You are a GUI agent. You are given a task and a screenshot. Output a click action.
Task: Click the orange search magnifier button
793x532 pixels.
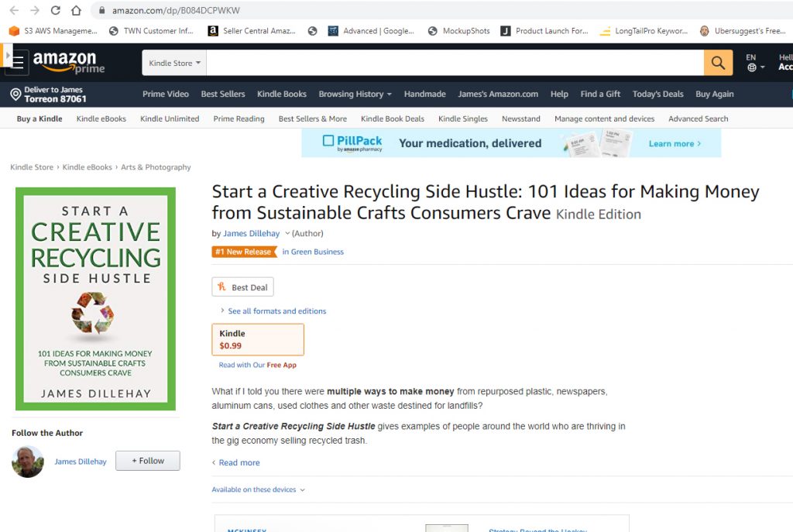(718, 63)
